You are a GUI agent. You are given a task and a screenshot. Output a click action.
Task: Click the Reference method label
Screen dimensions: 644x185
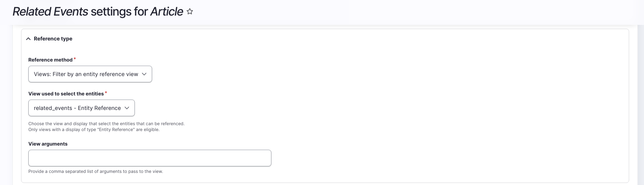click(x=50, y=60)
